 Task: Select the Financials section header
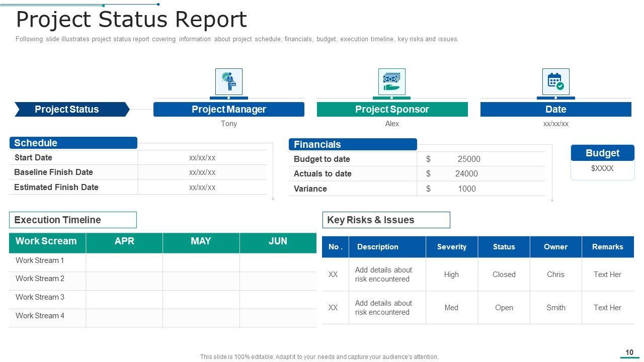[353, 144]
